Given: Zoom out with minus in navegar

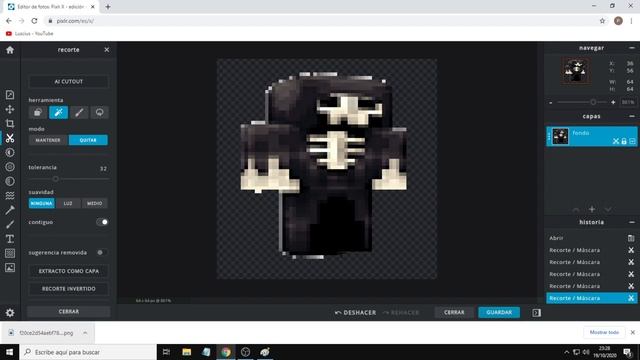Looking at the screenshot, I should point(551,102).
